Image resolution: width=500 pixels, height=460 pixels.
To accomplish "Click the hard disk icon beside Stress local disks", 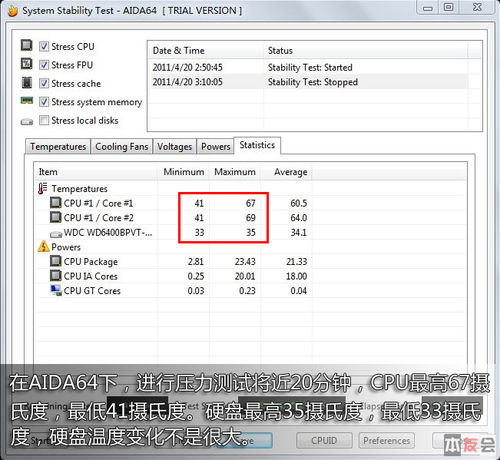I will click(x=27, y=122).
